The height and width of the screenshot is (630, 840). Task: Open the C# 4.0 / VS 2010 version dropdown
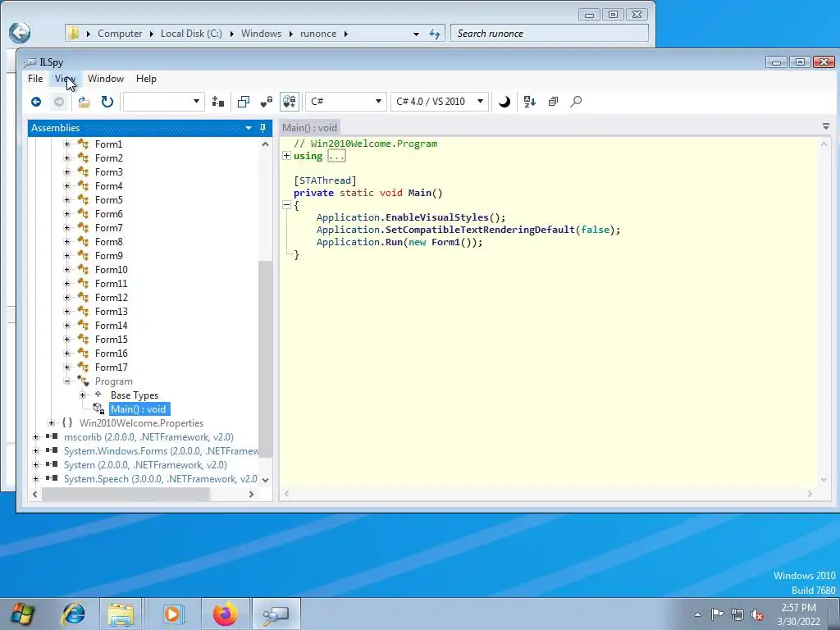(440, 101)
